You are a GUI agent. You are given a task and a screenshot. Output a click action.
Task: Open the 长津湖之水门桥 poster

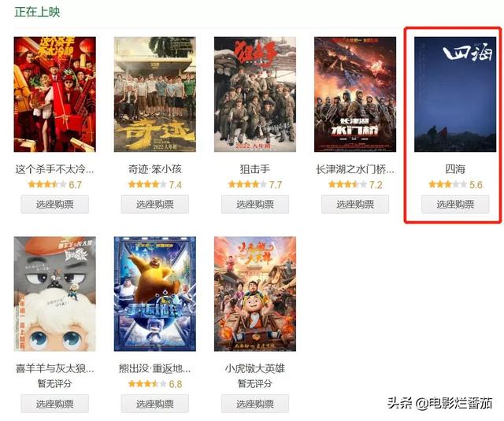point(355,94)
